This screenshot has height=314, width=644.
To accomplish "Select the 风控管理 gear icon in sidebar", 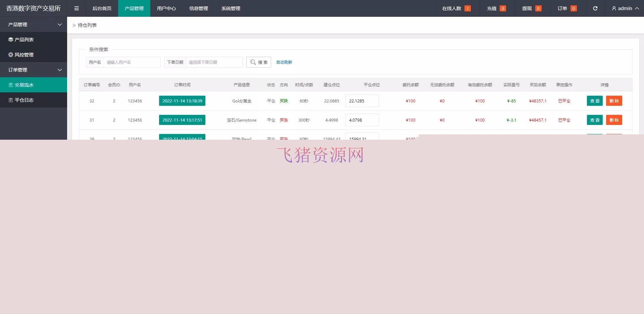I will coord(10,54).
